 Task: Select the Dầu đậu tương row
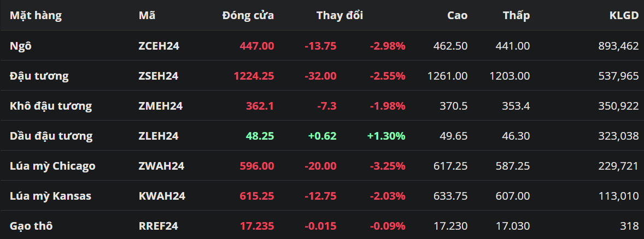coord(51,136)
